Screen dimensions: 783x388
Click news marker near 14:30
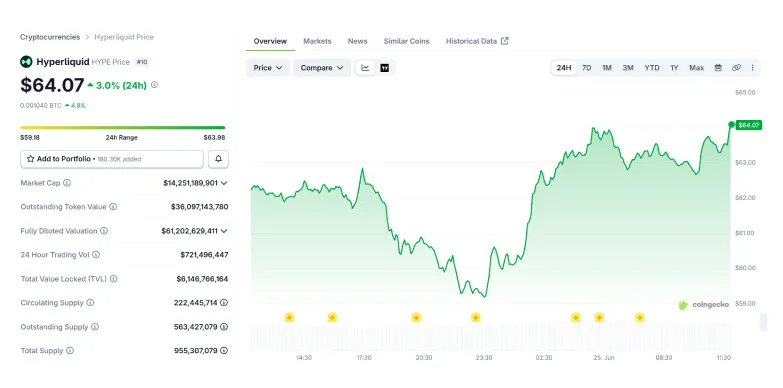click(289, 317)
